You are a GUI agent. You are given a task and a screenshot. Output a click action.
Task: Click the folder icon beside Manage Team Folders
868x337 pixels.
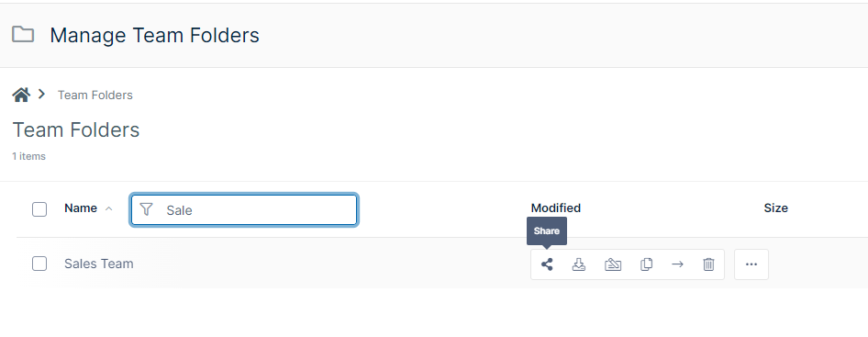click(23, 34)
